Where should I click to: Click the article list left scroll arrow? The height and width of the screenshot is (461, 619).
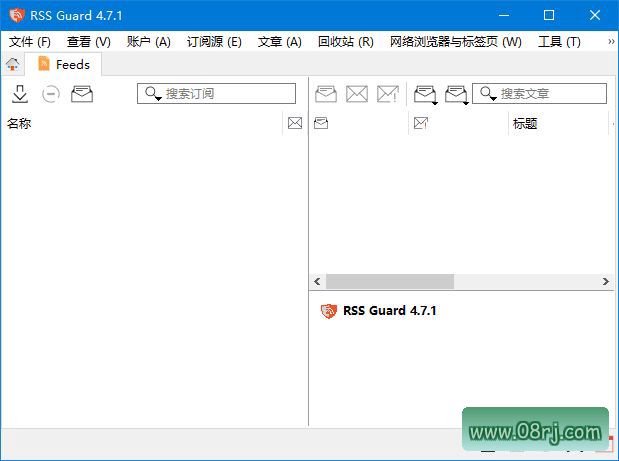(317, 281)
